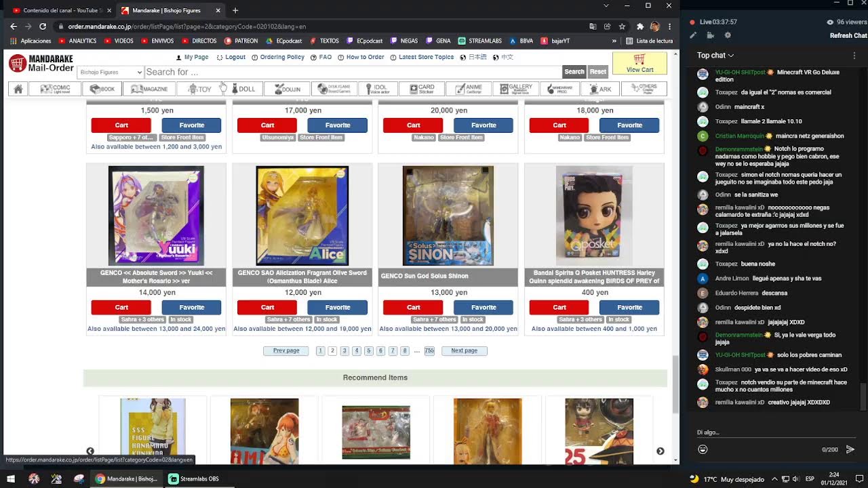This screenshot has height=488, width=868.
Task: Open the Mandarake home icon in category bar
Action: 18,89
